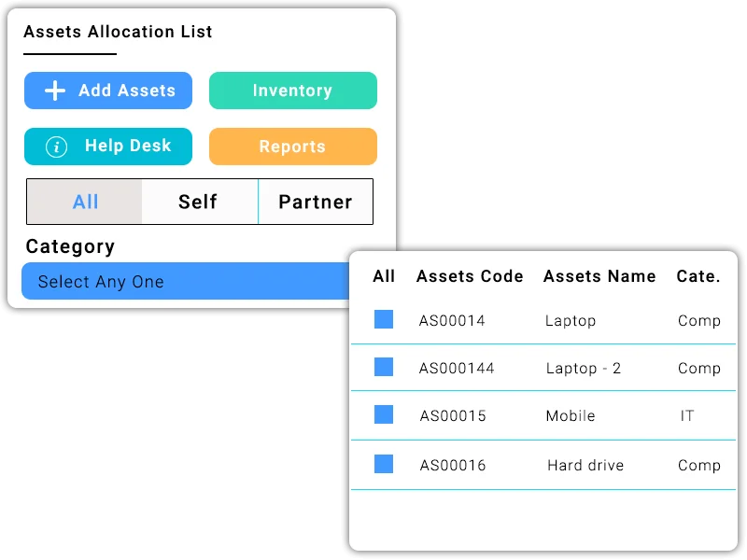
Task: Click the info icon on Help Desk
Action: click(57, 147)
